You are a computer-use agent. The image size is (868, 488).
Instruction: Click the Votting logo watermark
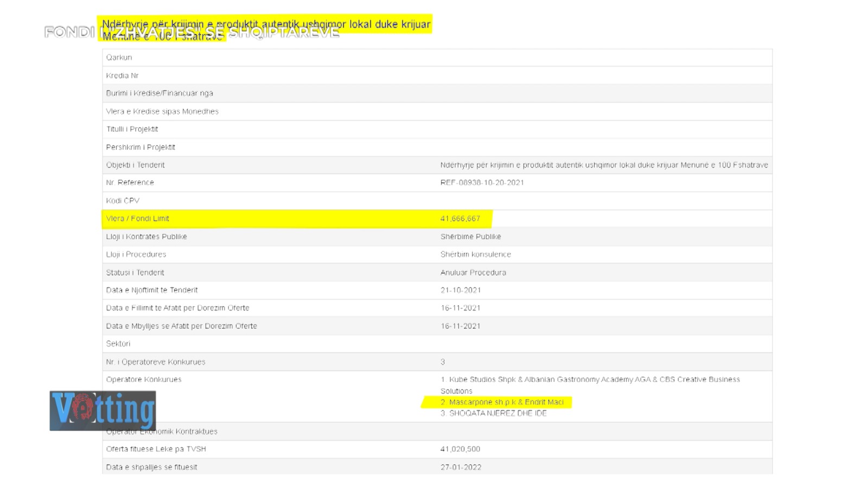tap(103, 410)
